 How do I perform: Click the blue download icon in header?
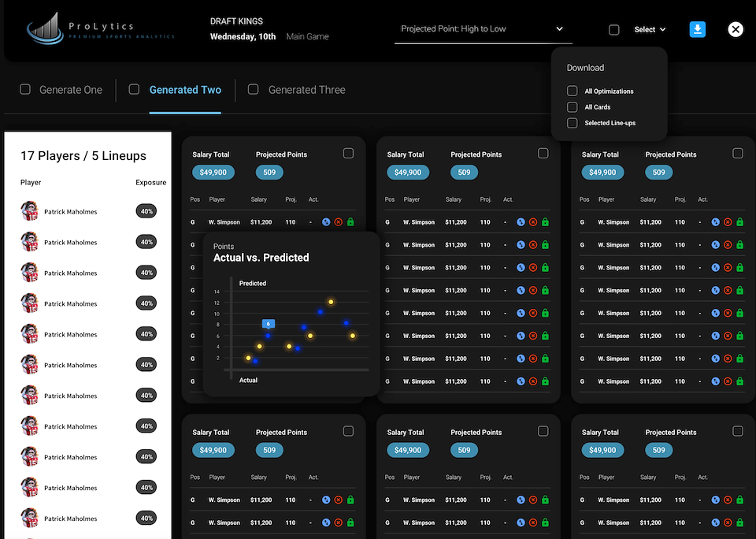tap(697, 29)
